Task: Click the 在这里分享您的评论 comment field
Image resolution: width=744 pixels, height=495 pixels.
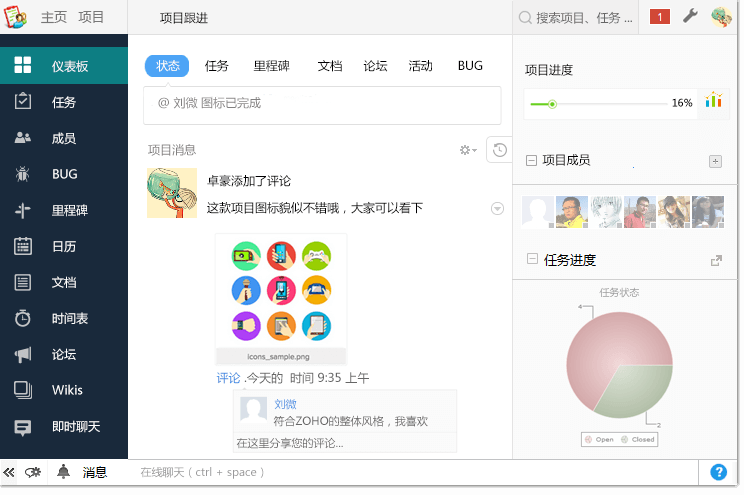Action: pyautogui.click(x=344, y=443)
